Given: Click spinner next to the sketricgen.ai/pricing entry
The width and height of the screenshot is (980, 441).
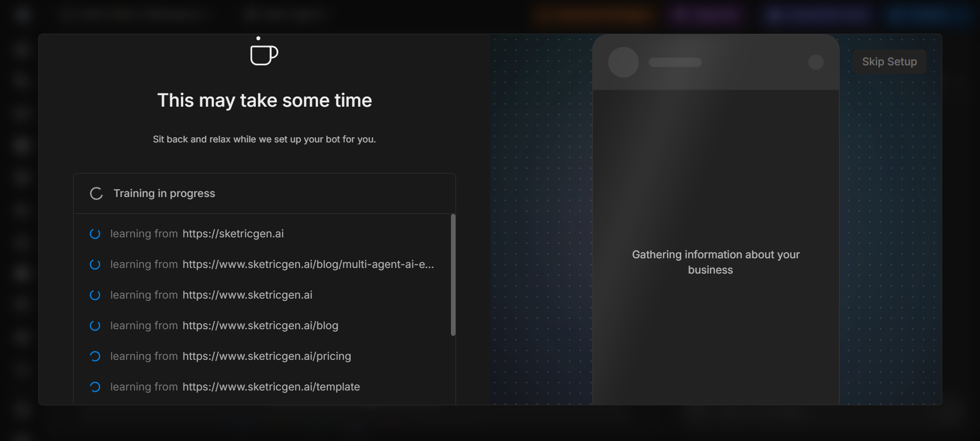Looking at the screenshot, I should point(95,356).
